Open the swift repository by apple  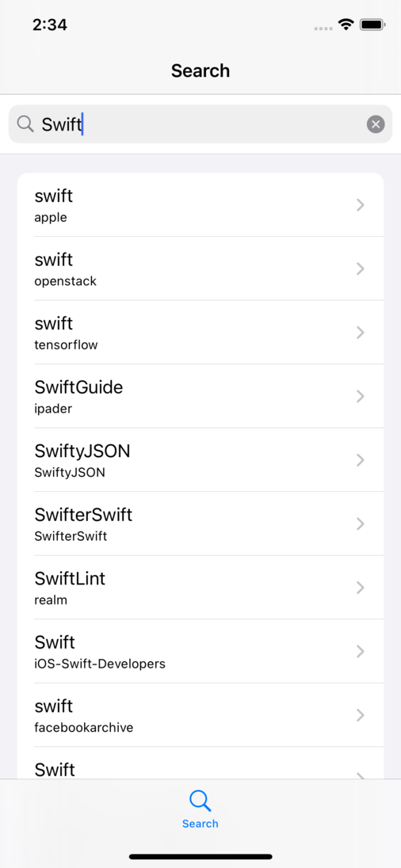click(x=200, y=205)
